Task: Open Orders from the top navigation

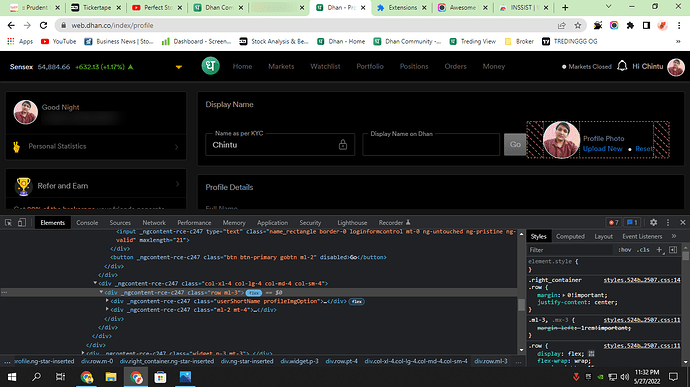Action: [455, 66]
